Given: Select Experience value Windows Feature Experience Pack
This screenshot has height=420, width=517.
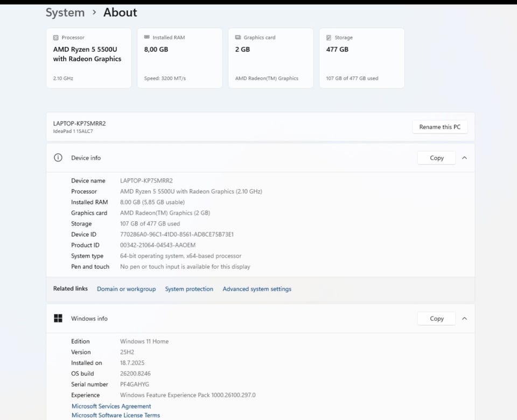Looking at the screenshot, I should (187, 395).
